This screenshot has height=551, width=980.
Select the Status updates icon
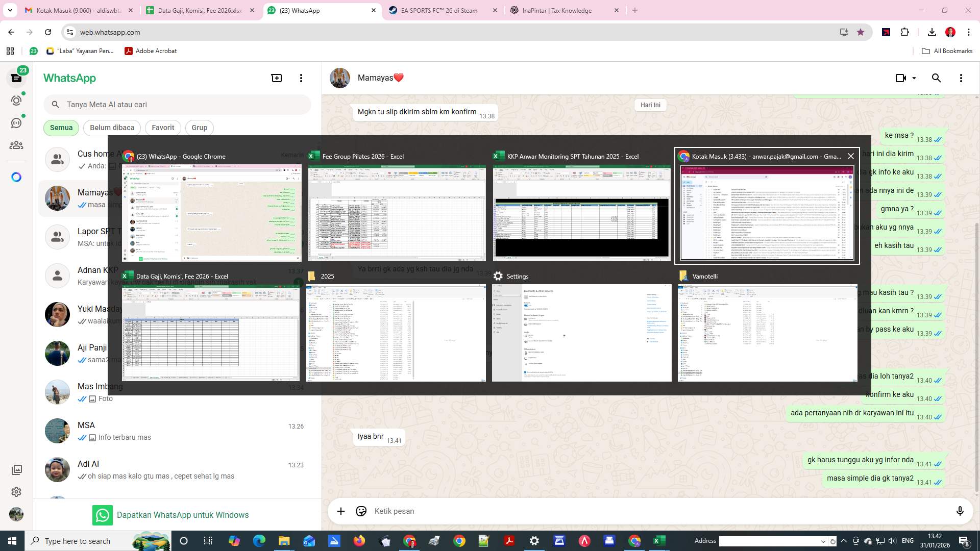click(17, 101)
